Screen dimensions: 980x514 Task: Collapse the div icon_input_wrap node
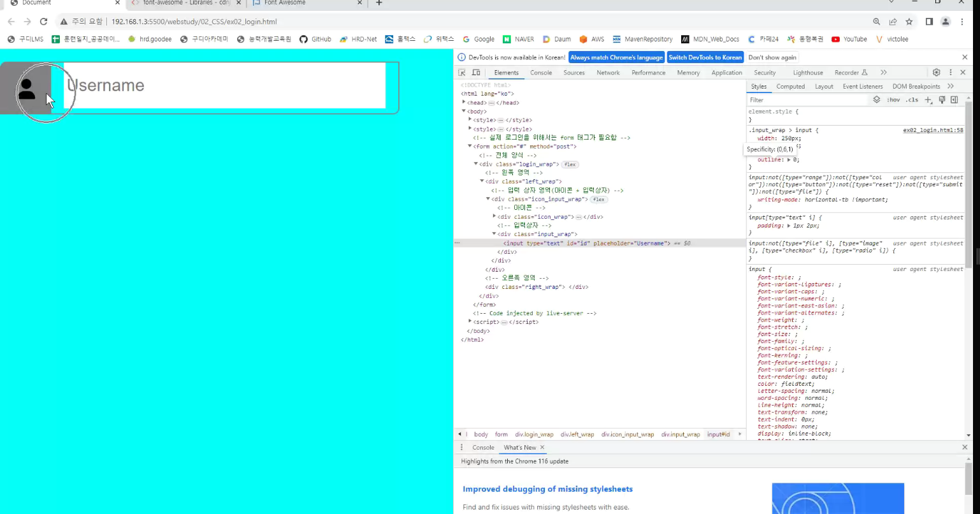tap(488, 199)
